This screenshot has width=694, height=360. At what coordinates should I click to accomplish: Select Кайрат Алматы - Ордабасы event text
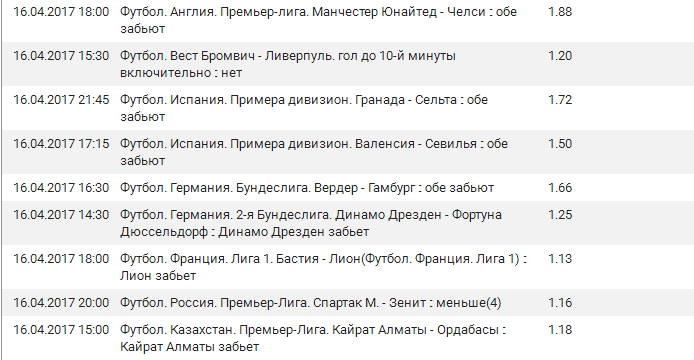coord(312,338)
